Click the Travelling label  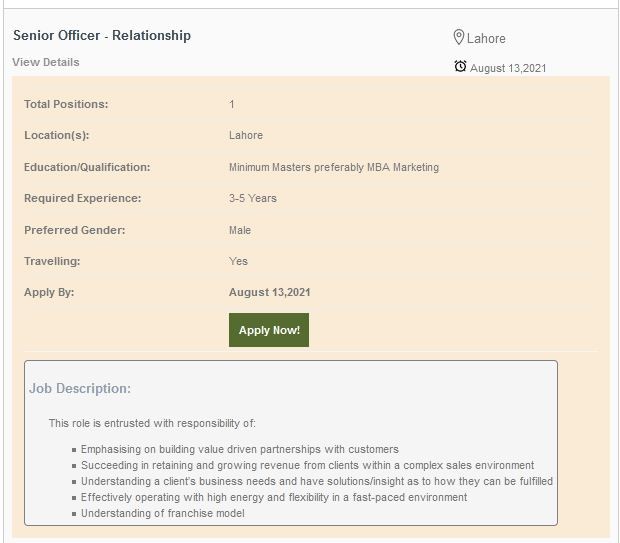coord(52,261)
